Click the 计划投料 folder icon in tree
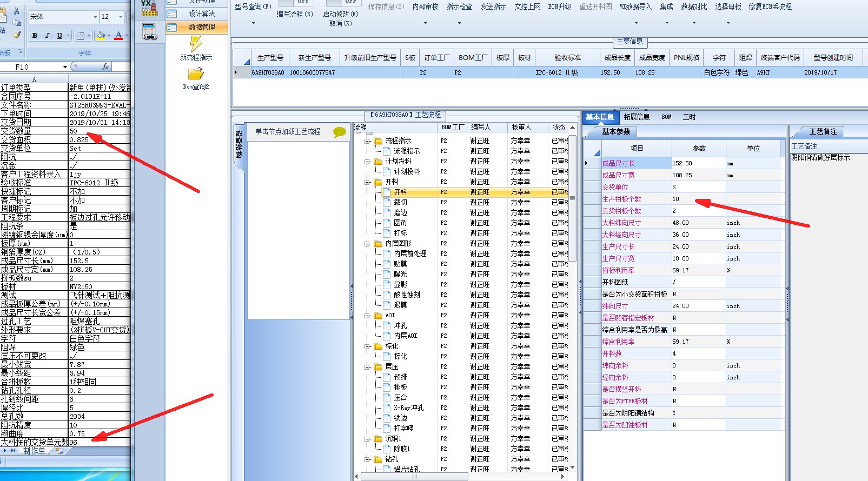 [x=378, y=162]
